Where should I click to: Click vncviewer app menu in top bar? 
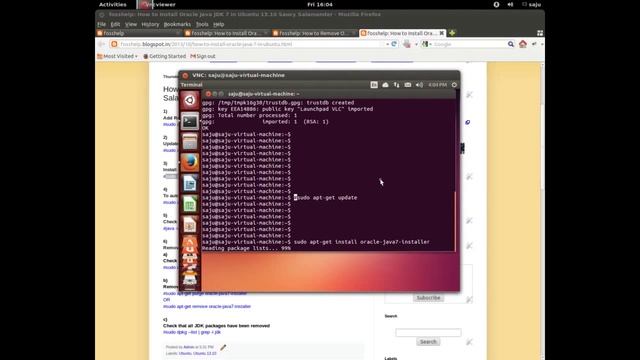pyautogui.click(x=157, y=4)
